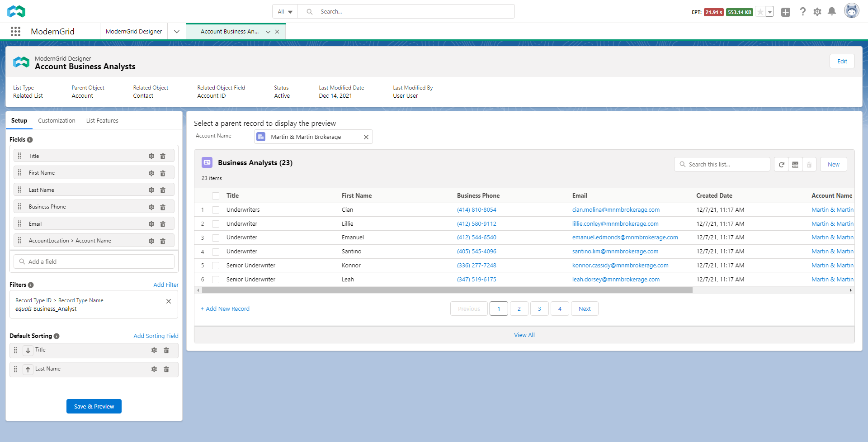Toggle ascending arrow on Last Name sorting
This screenshot has width=868, height=442.
pyautogui.click(x=28, y=370)
